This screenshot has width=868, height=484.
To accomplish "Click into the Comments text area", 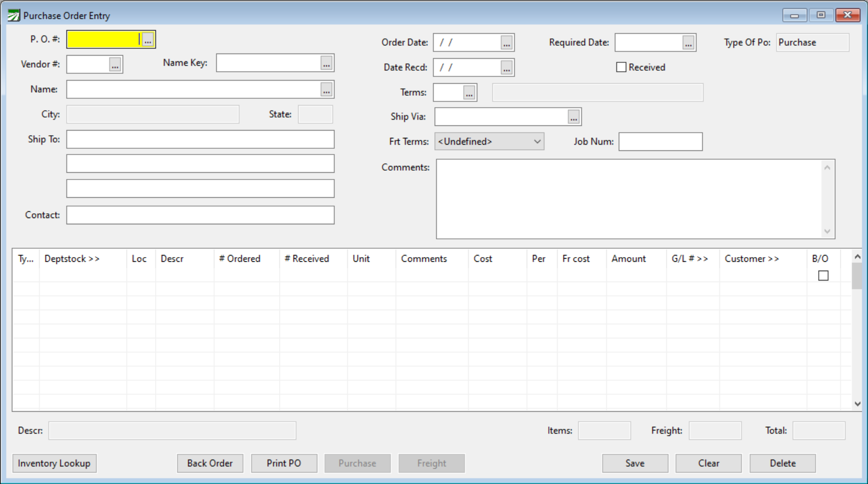I will (629, 199).
